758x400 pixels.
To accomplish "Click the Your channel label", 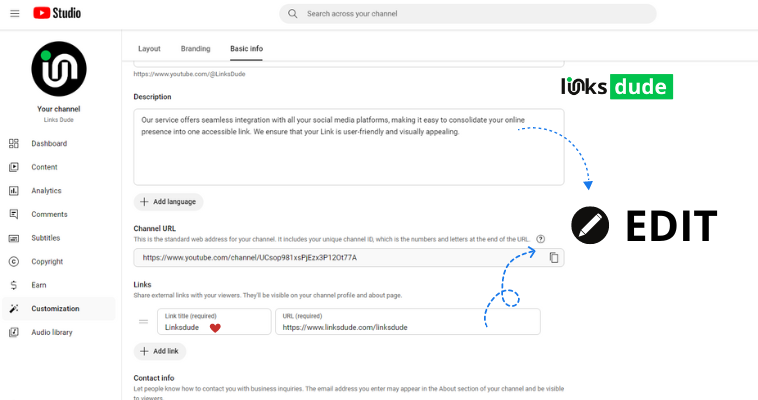I will pyautogui.click(x=59, y=109).
